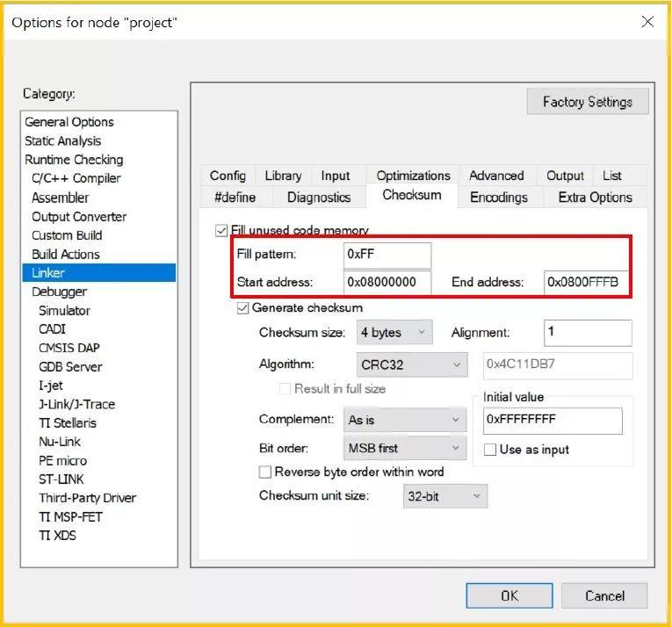
Task: Click the Fill pattern input field
Action: [x=387, y=255]
